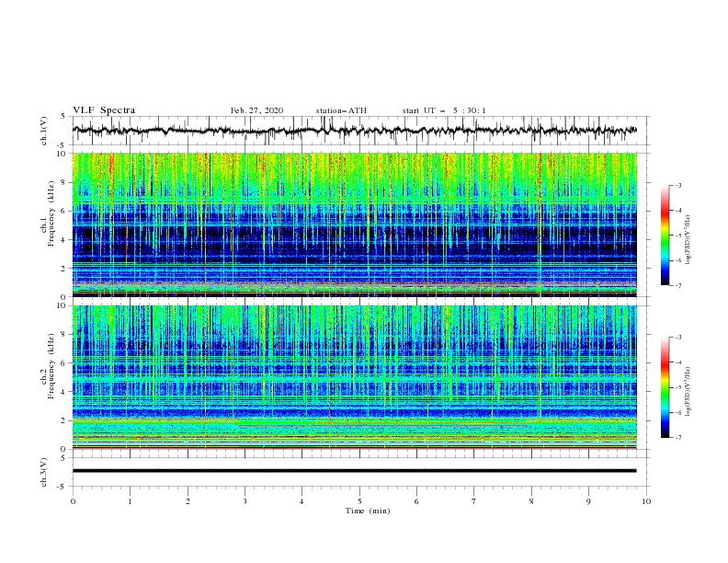728x563 pixels.
Task: Click the "-6" tick on ch.2 colorbar
Action: [x=677, y=412]
